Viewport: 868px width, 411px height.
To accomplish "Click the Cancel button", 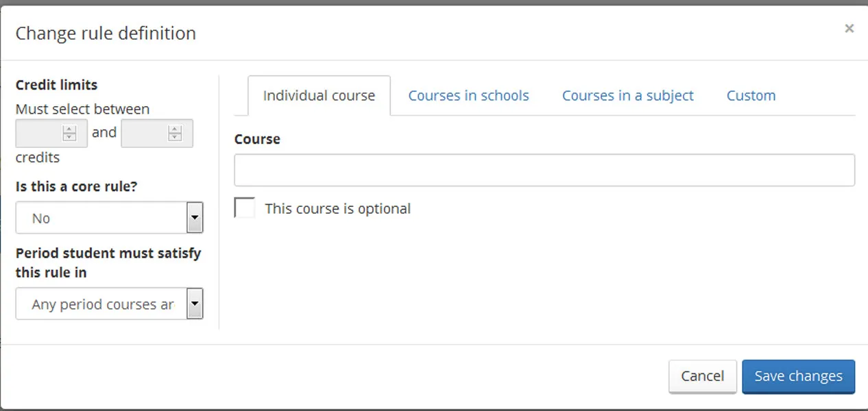I will click(x=702, y=376).
